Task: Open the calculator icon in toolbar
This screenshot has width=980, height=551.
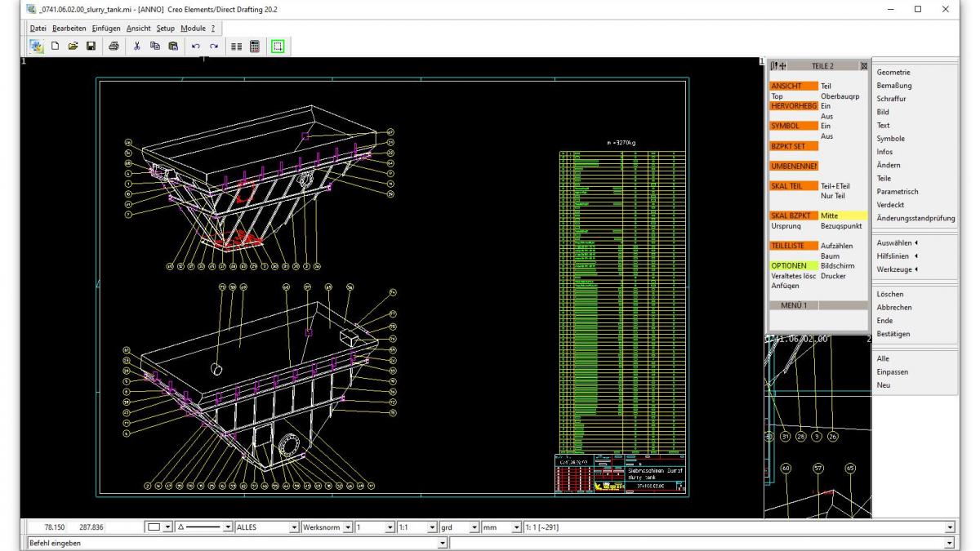Action: [254, 48]
